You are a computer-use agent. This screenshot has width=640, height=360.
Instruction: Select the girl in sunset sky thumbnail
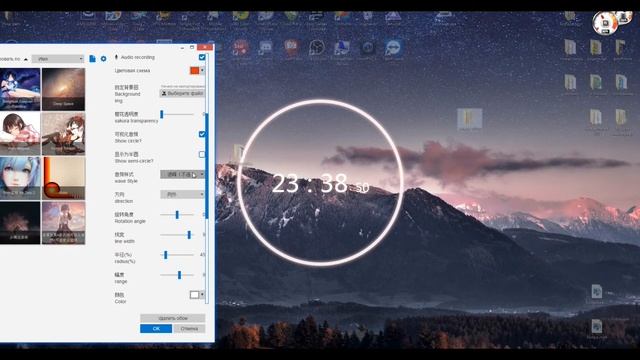pos(63,223)
